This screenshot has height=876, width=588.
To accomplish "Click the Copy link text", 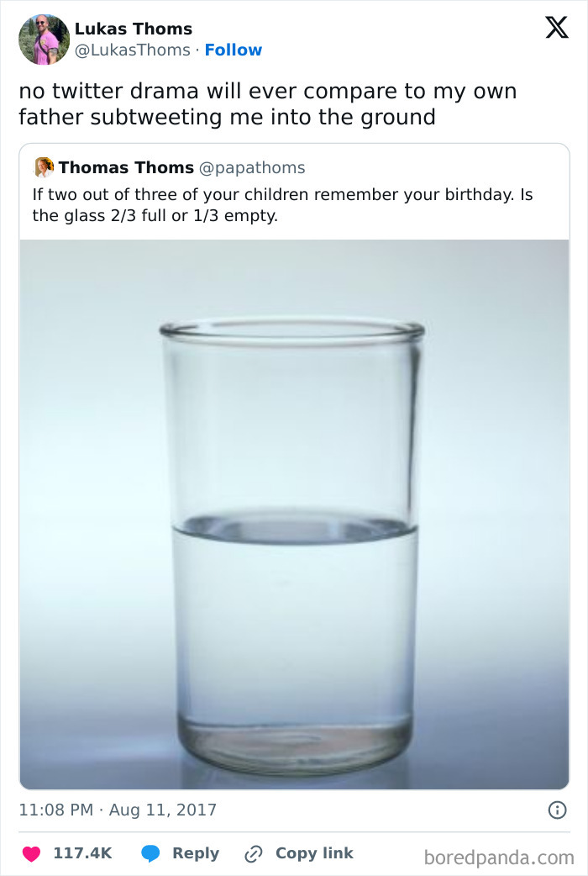I will [x=314, y=853].
